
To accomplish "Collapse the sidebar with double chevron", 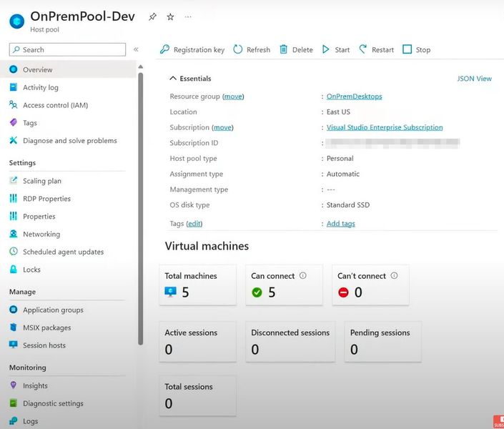I will pyautogui.click(x=136, y=49).
